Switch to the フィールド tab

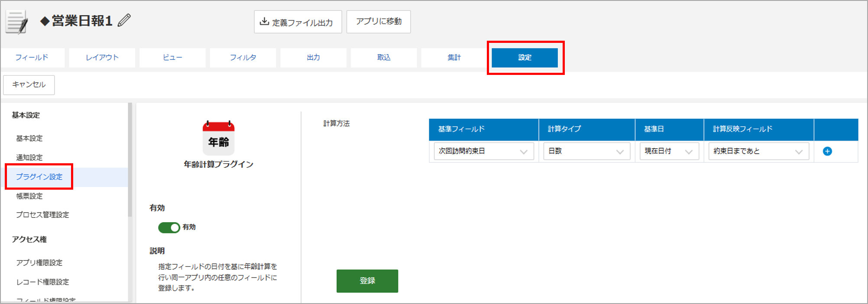32,58
